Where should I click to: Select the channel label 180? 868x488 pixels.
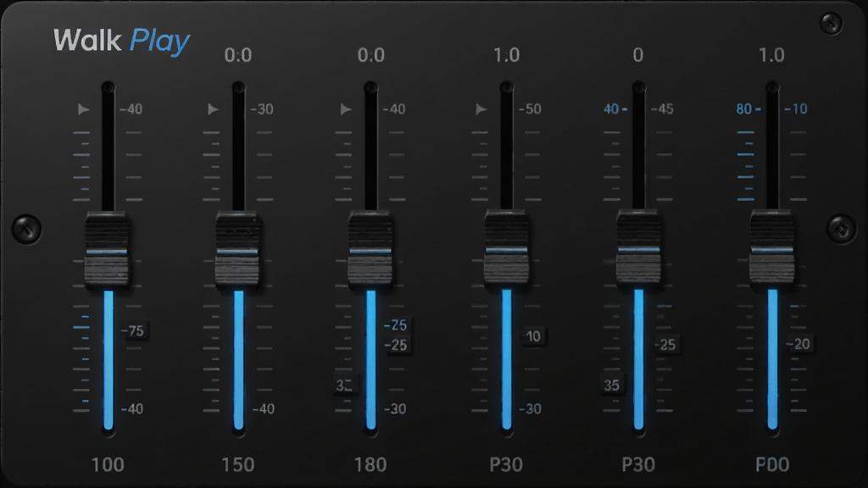pos(370,465)
